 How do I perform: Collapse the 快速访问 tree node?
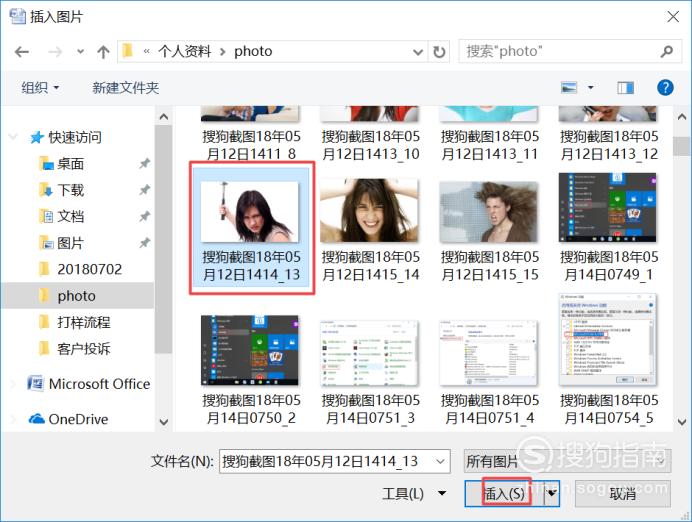pyautogui.click(x=14, y=137)
